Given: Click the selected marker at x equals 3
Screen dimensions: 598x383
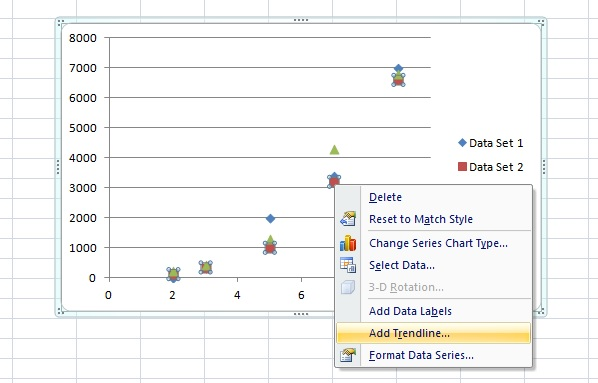Looking at the screenshot, I should point(206,267).
